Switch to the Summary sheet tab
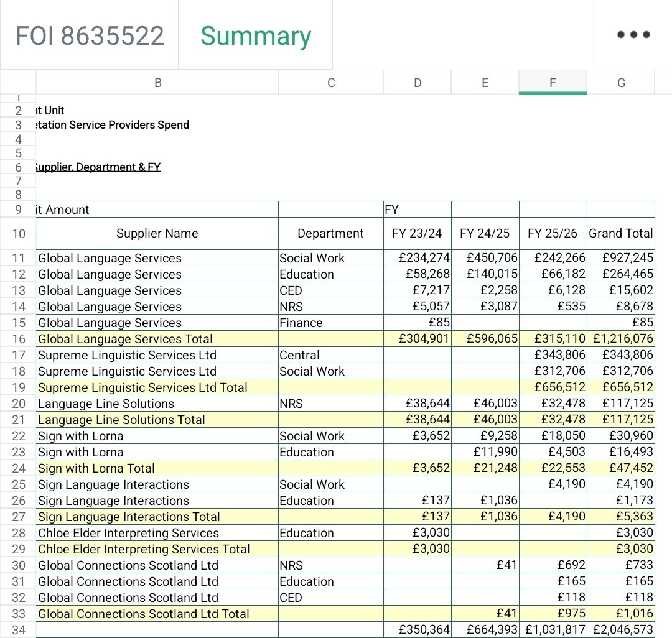672x638 pixels. (256, 35)
